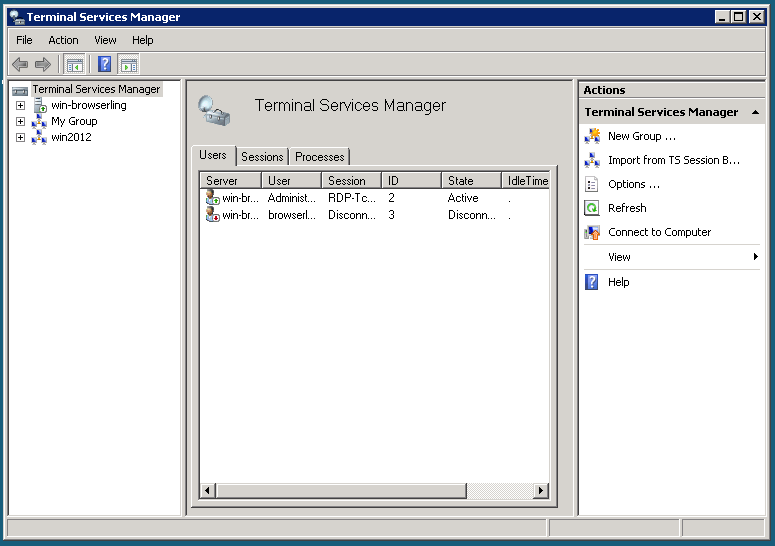
Task: Switch to the Users tab
Action: click(213, 155)
